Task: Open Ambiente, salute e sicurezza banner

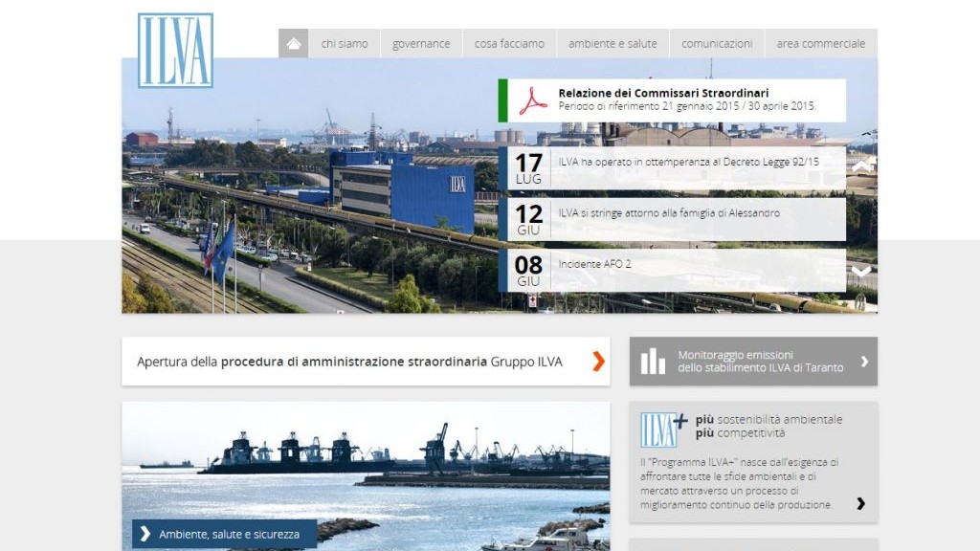Action: [224, 534]
